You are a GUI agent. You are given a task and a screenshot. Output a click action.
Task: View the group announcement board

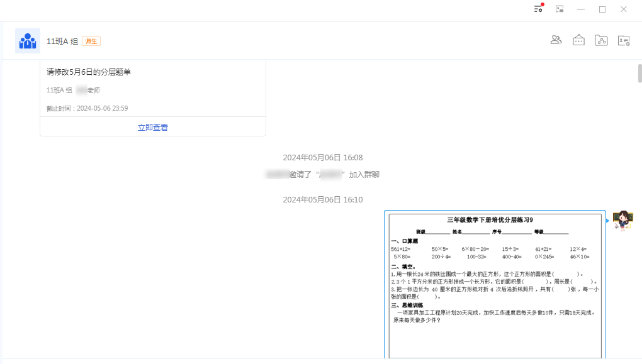pos(578,39)
